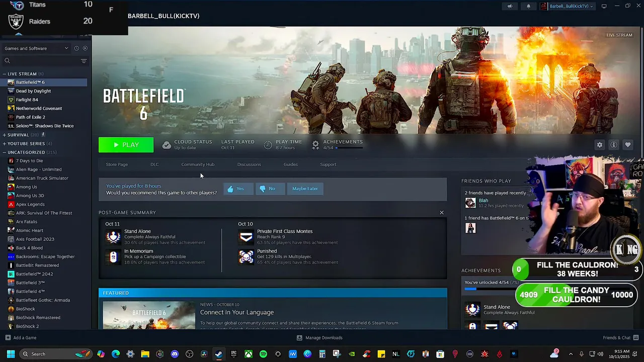Add Battlefield 6 to favorites heart
644x362 pixels.
point(628,145)
